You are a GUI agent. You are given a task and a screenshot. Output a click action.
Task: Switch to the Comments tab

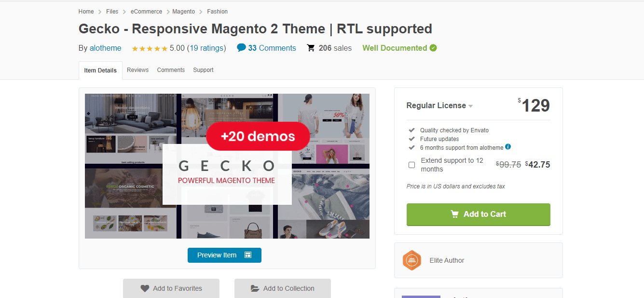[x=171, y=70]
